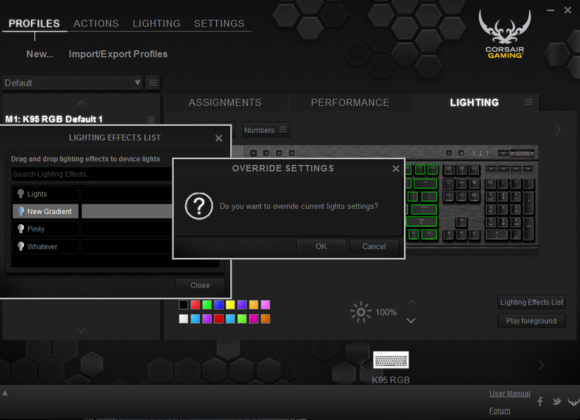580x420 pixels.
Task: Select the Pinky effect row
Action: [x=92, y=229]
